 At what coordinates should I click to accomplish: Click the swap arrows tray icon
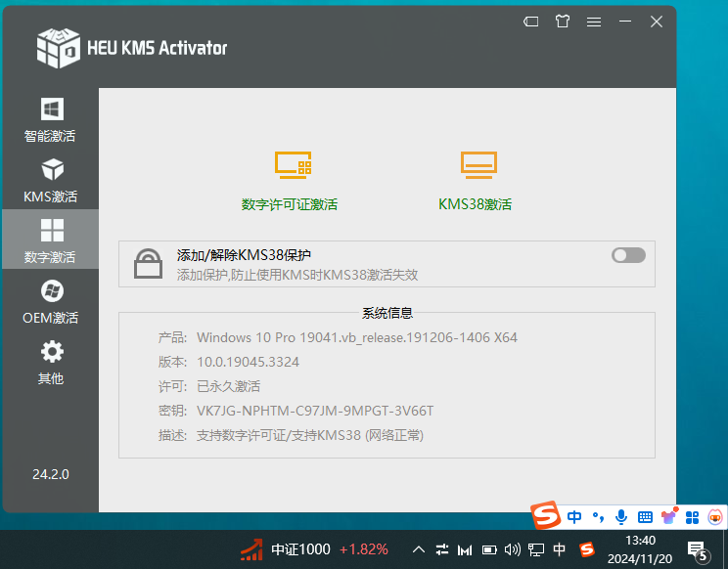click(442, 550)
